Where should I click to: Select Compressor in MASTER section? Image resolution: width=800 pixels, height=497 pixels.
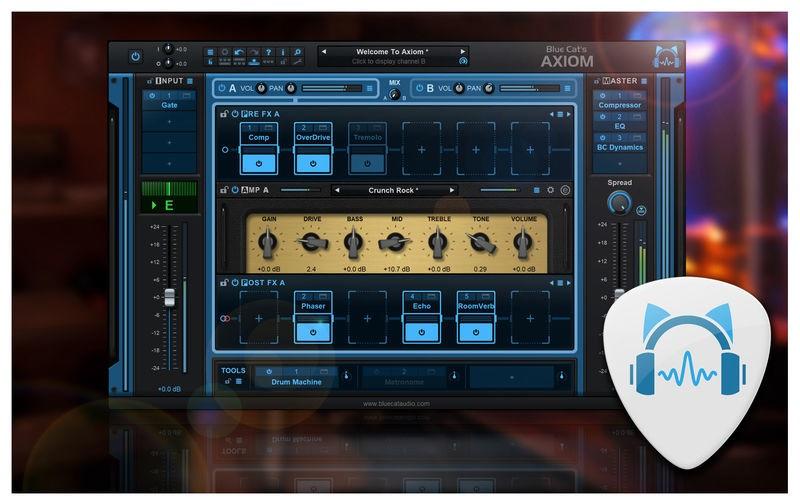[619, 105]
